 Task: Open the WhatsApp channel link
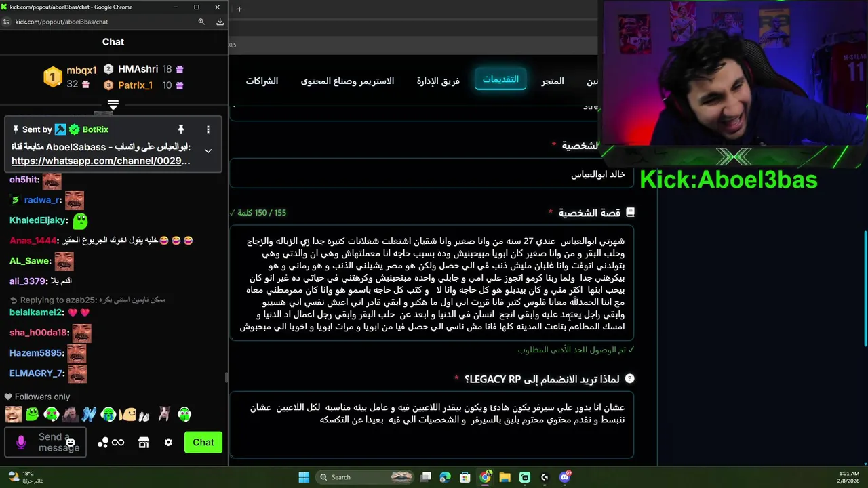(100, 161)
